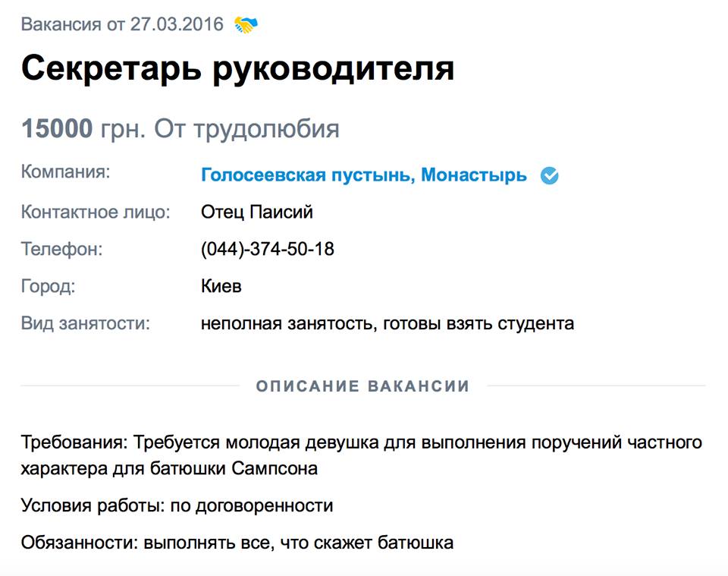Open the Голосеевская пустынь, Монастырь company link
Viewport: 728px width, 576px height.
click(x=363, y=175)
